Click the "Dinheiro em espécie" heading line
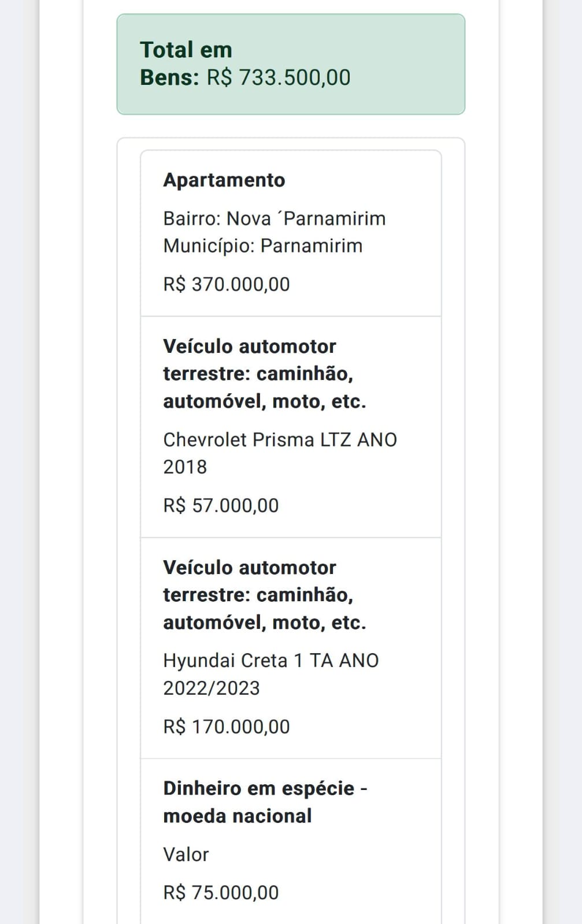 pos(265,788)
